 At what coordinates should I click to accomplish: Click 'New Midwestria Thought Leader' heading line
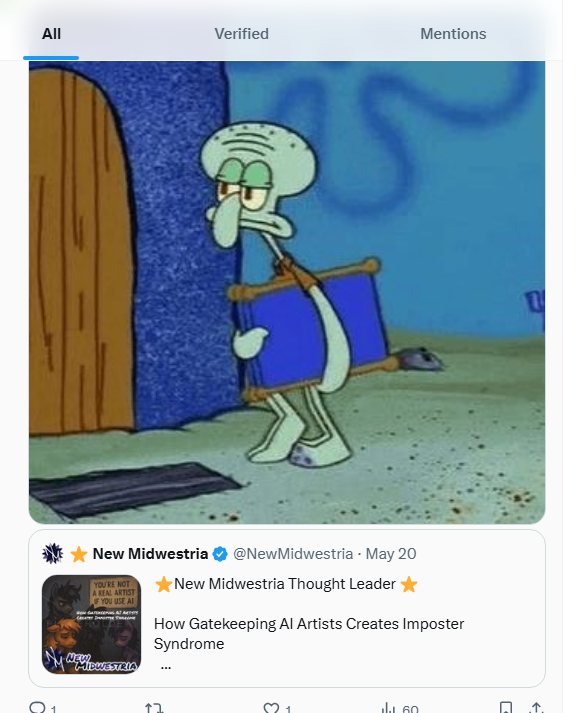pos(286,584)
